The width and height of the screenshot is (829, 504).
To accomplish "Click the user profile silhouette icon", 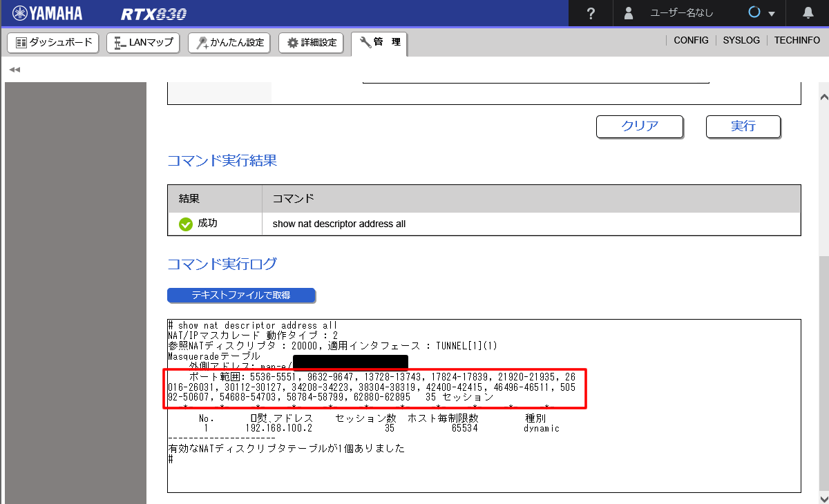I will (x=629, y=13).
